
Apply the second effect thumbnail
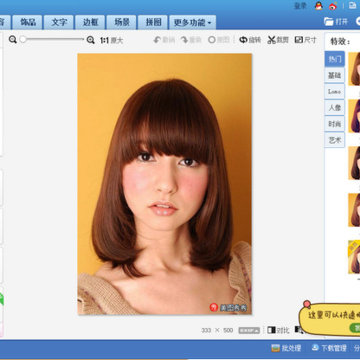[354, 116]
